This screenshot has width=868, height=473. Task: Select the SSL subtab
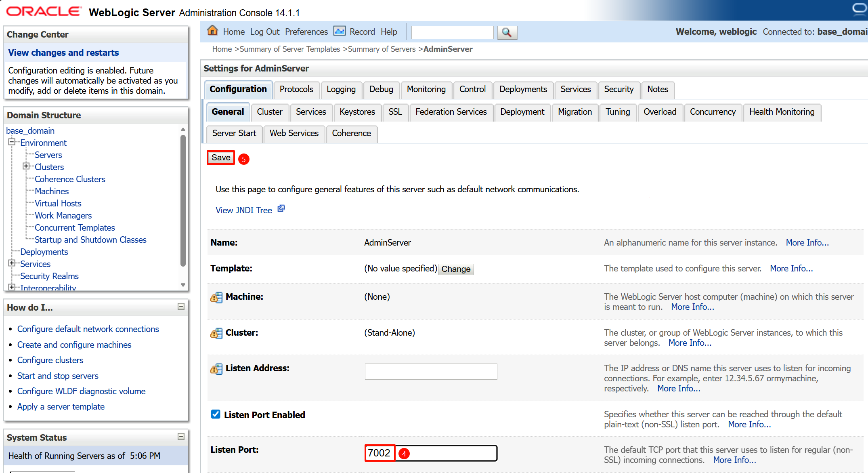(395, 112)
